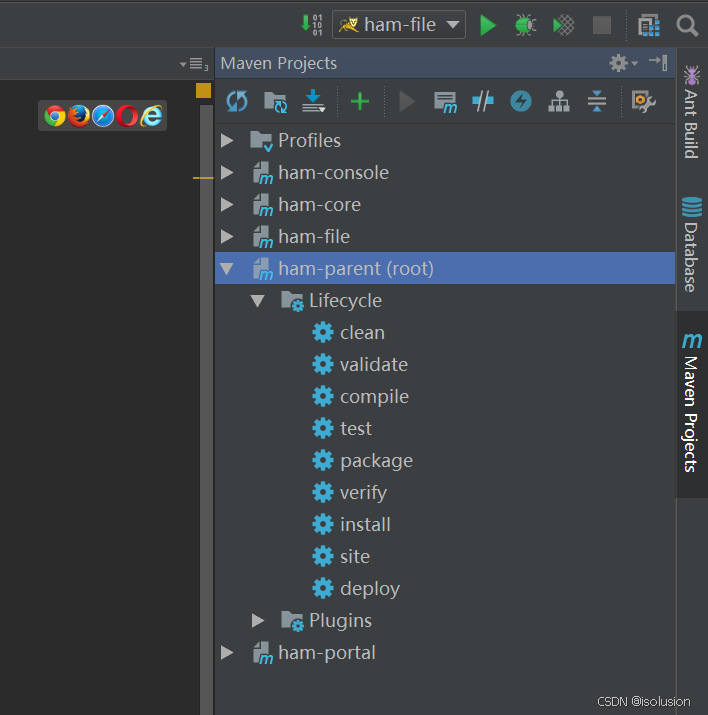Select the verify lifecycle goal

coord(350,492)
